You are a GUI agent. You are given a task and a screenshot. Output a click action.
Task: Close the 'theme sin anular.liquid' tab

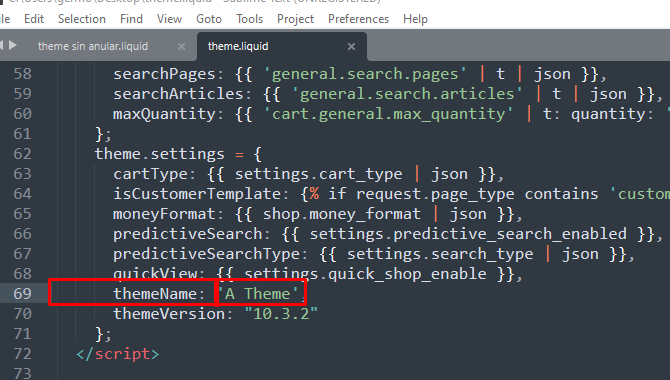click(x=182, y=46)
